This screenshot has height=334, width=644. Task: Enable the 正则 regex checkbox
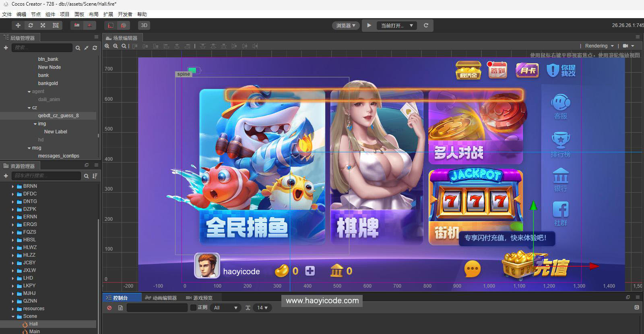[193, 308]
